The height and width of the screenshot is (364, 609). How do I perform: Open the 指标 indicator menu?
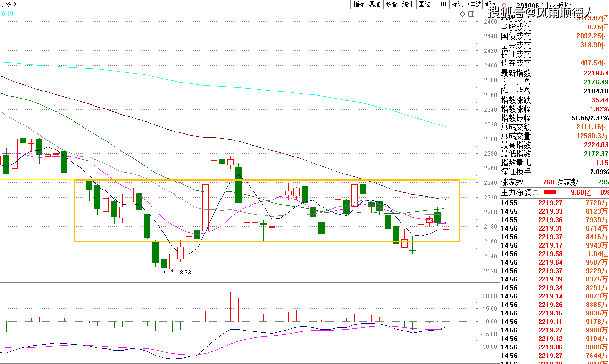pos(359,4)
